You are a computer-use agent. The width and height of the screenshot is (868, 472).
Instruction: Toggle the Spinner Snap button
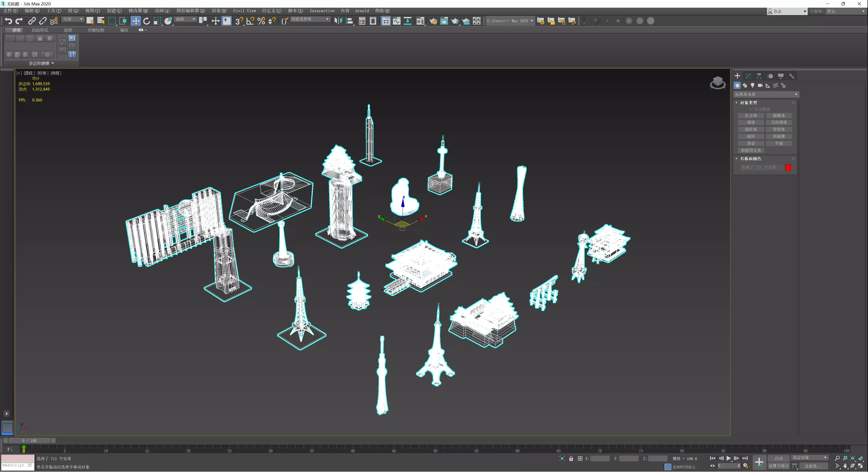(x=272, y=21)
